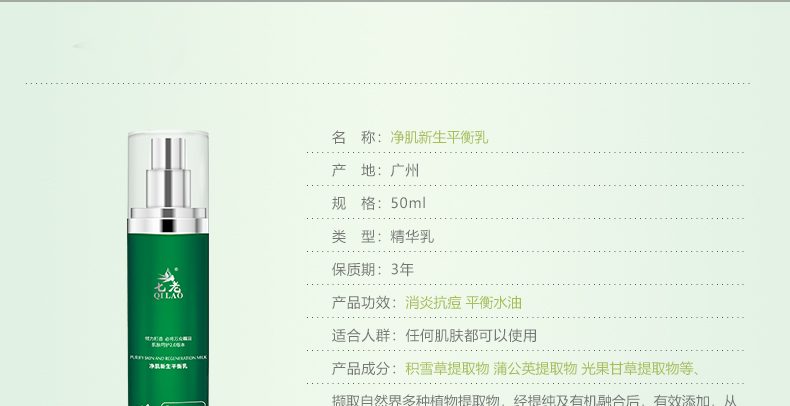Click 光果甘草提取物等 ingredient text
Viewport: 790px width, 406px height.
(637, 369)
